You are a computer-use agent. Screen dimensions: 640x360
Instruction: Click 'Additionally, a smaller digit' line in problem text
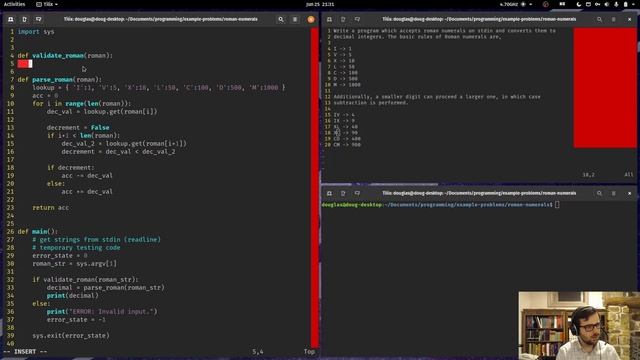437,97
